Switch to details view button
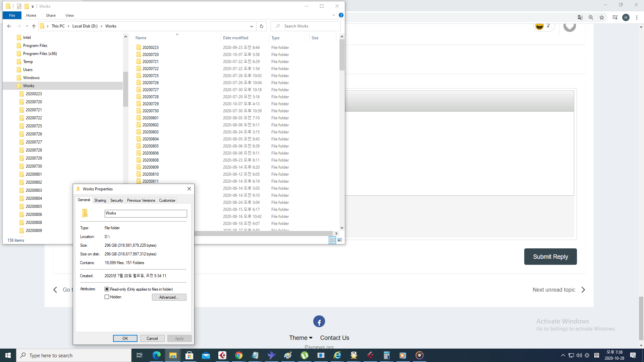Viewport: 644px width, 362px height. click(332, 240)
